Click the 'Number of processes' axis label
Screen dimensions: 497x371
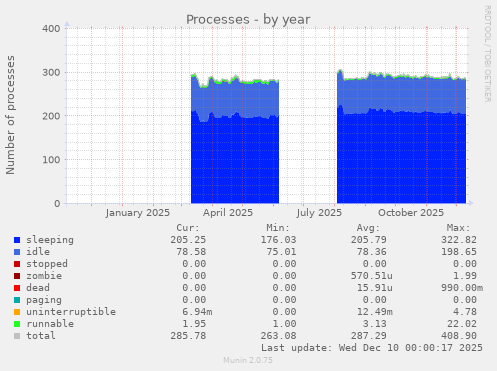tap(10, 115)
